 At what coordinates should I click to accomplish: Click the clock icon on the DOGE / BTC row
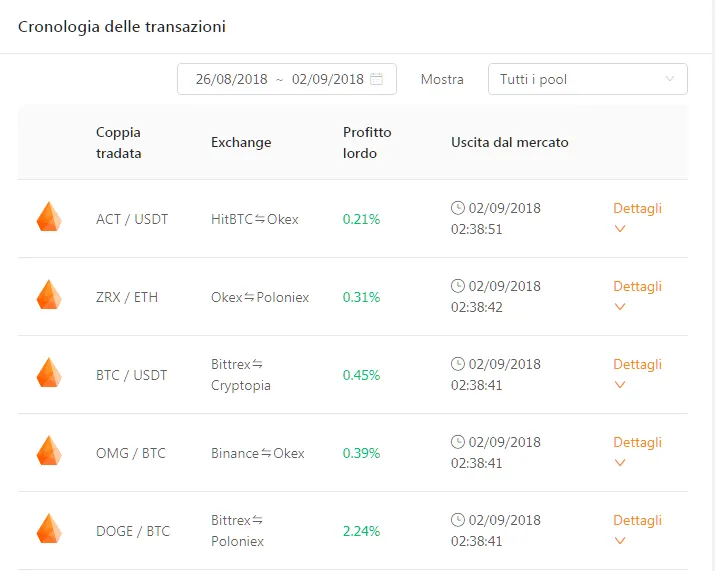[x=458, y=520]
